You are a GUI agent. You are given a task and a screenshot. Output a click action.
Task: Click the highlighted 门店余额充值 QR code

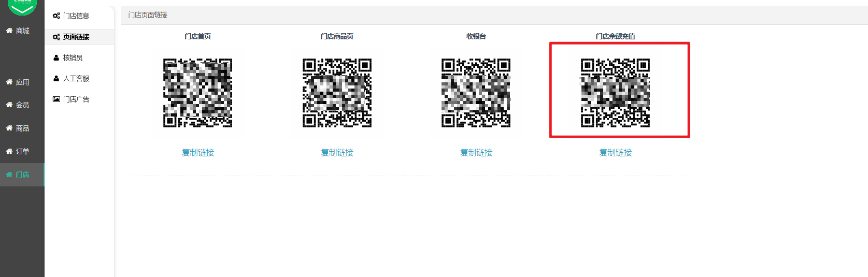616,93
